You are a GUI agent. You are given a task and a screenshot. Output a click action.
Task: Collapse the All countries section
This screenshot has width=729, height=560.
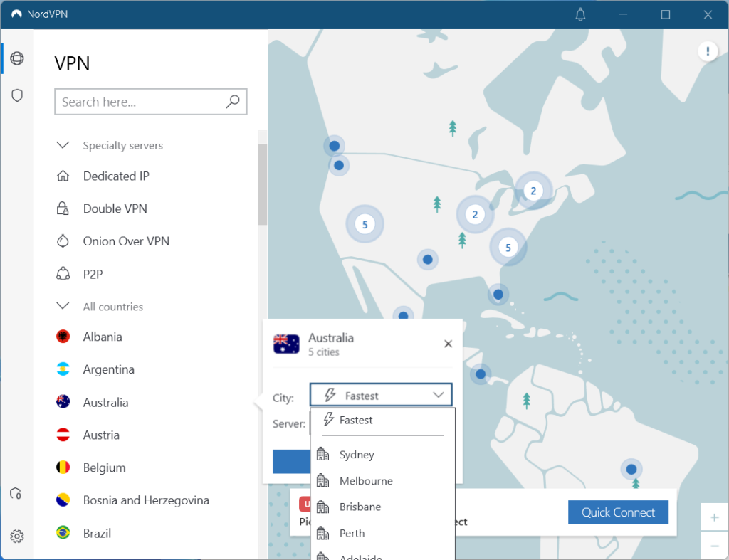point(63,306)
